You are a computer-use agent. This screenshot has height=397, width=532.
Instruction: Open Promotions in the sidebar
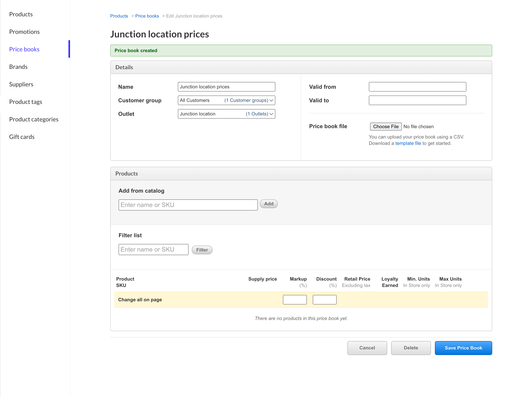[x=24, y=32]
